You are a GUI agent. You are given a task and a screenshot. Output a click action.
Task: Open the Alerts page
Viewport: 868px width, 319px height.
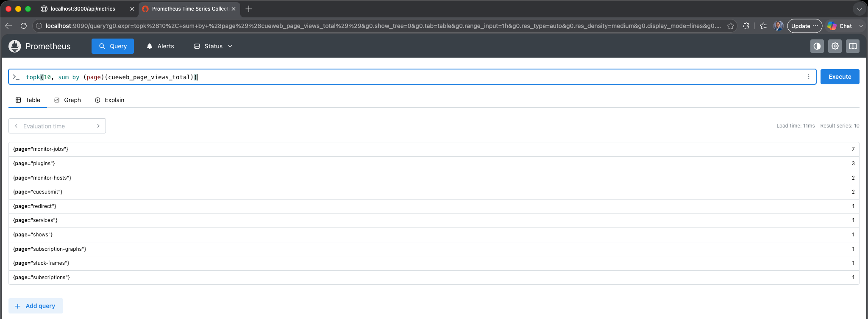pyautogui.click(x=160, y=46)
